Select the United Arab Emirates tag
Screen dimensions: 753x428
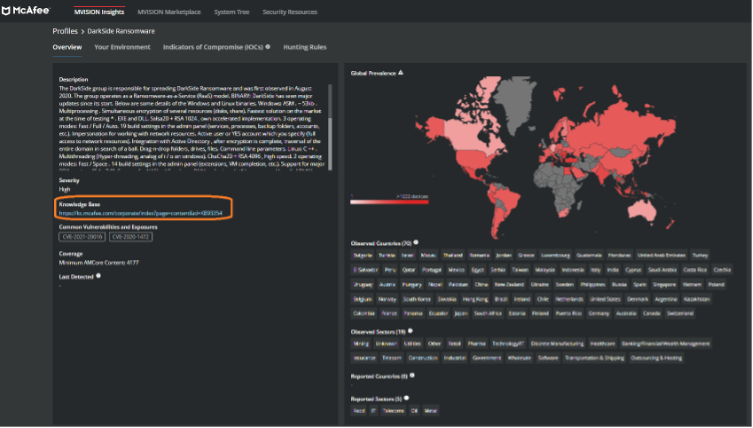661,256
